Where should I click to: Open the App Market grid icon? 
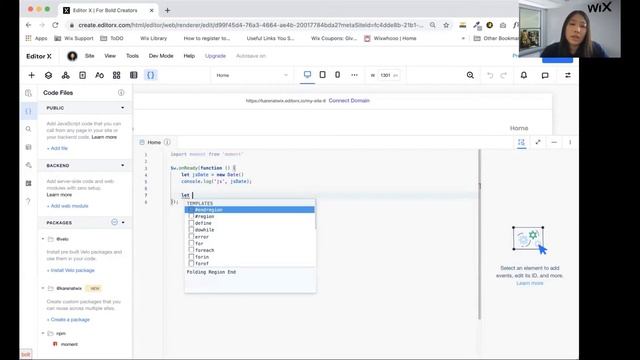(x=116, y=75)
